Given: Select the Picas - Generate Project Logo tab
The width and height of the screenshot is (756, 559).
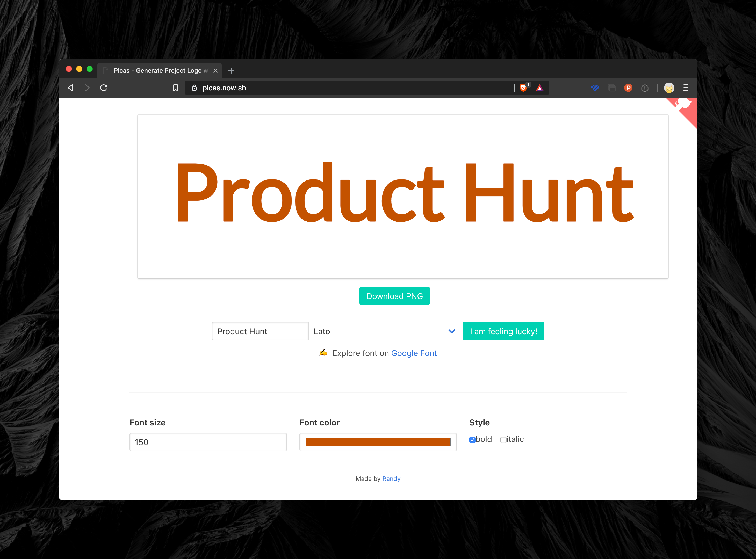Looking at the screenshot, I should (160, 71).
